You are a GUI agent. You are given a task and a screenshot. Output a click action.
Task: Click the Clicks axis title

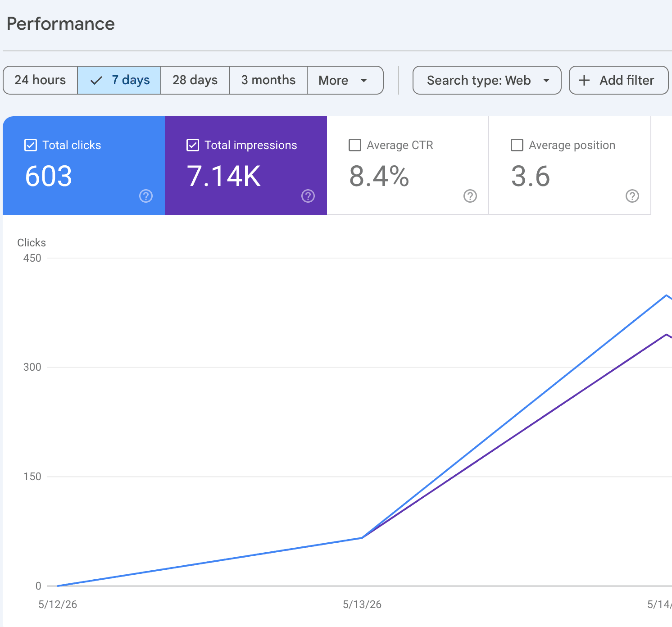[32, 243]
